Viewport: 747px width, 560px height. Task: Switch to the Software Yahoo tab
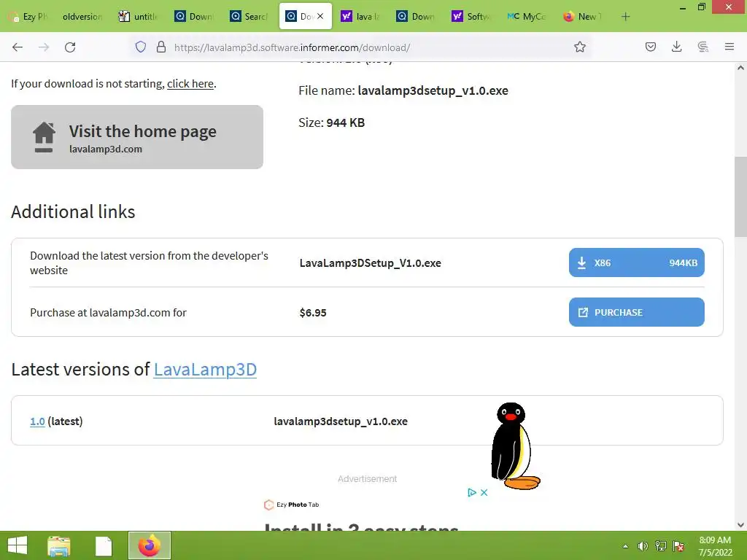[472, 17]
